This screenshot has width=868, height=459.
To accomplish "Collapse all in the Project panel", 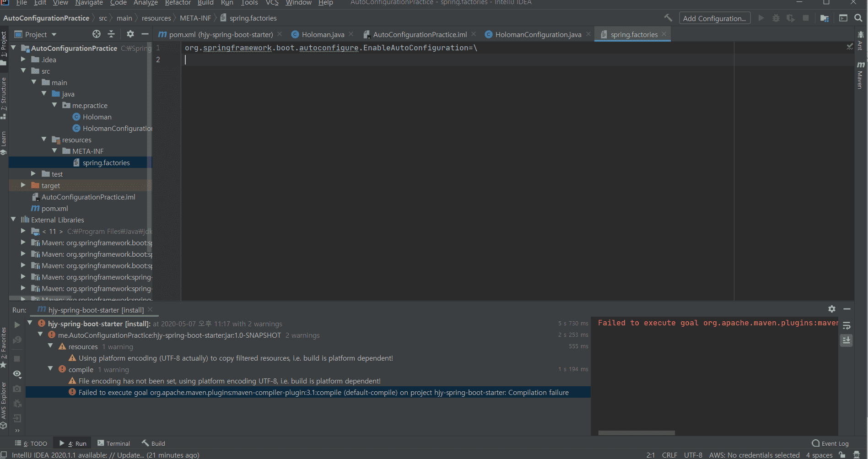I will (111, 34).
